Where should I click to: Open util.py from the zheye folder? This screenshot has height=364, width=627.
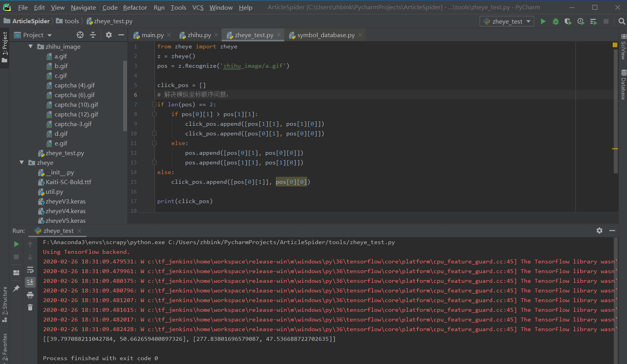(x=50, y=191)
